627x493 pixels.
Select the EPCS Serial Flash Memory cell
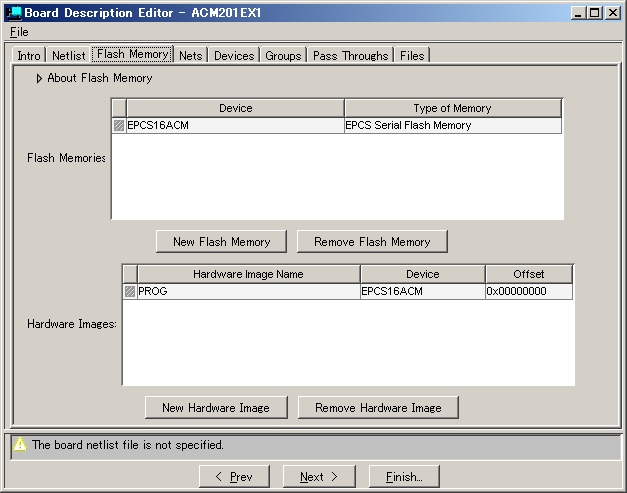coord(452,126)
